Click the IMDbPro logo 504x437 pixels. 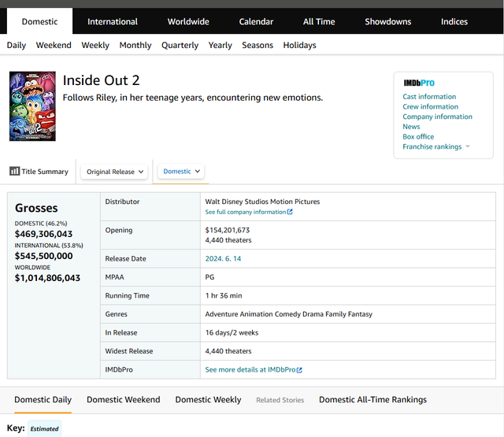[x=418, y=83]
